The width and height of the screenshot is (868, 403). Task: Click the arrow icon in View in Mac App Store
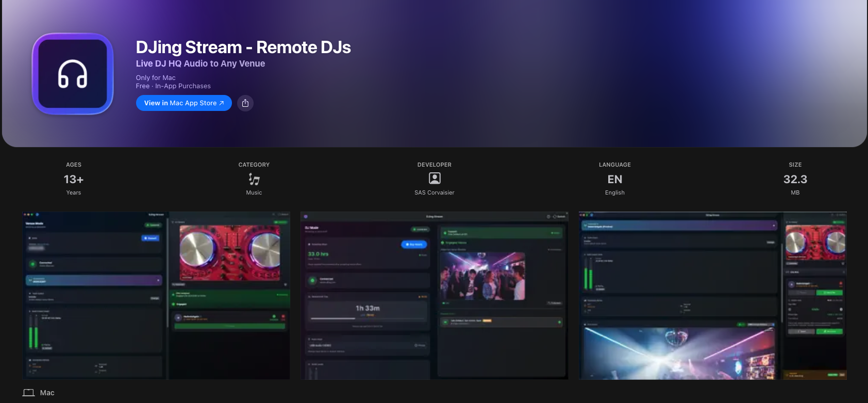click(222, 103)
